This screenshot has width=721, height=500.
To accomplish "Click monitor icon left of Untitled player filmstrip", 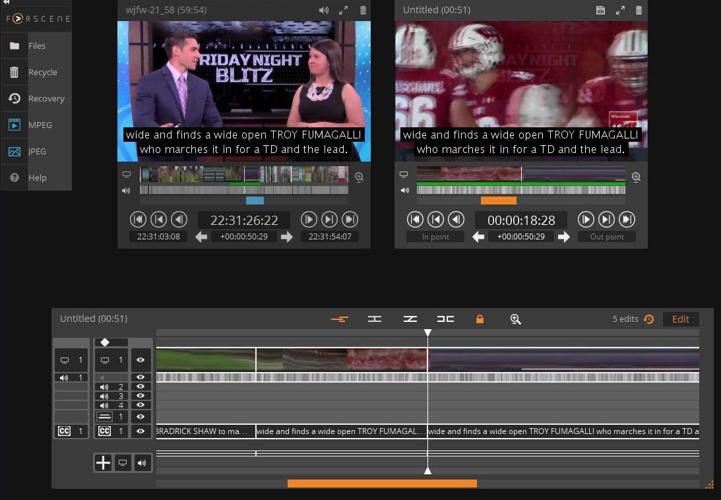I will [404, 174].
